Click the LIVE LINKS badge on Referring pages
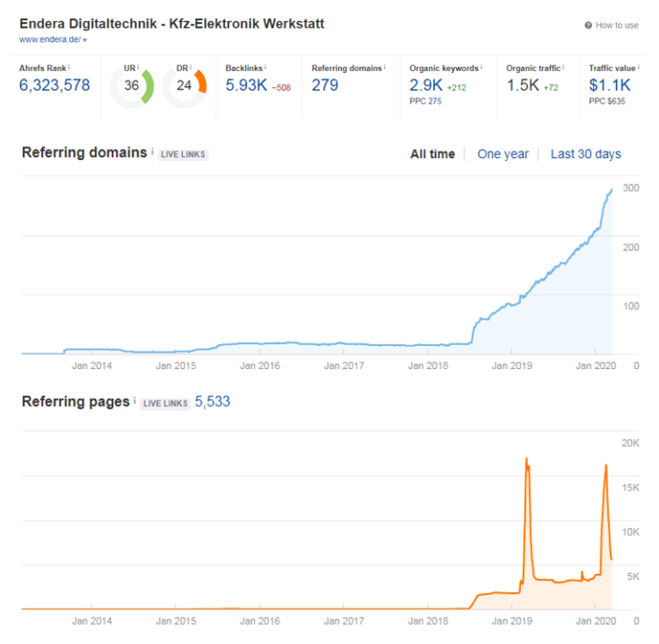Screen dimensions: 659x644 coord(165,403)
